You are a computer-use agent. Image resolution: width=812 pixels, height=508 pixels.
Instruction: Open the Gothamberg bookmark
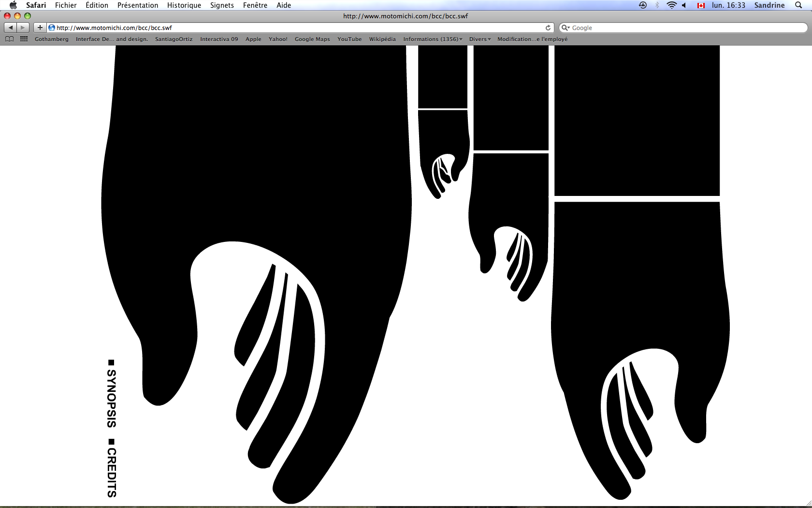(52, 39)
